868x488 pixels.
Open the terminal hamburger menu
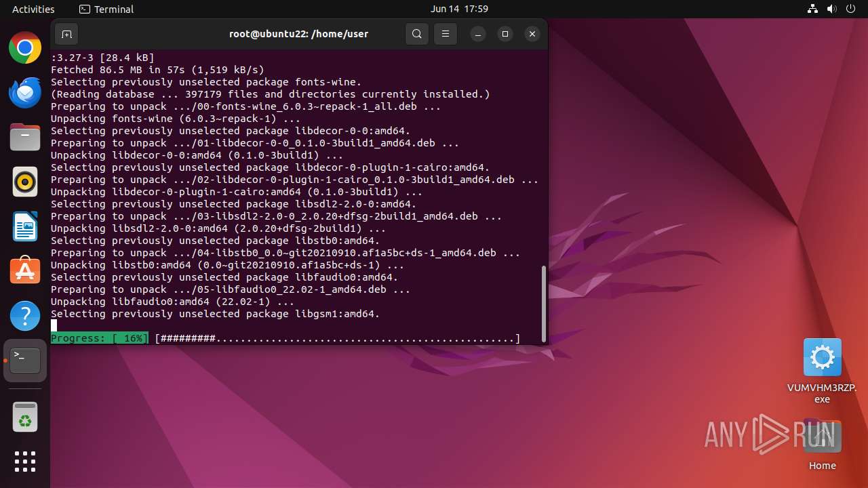coord(446,34)
